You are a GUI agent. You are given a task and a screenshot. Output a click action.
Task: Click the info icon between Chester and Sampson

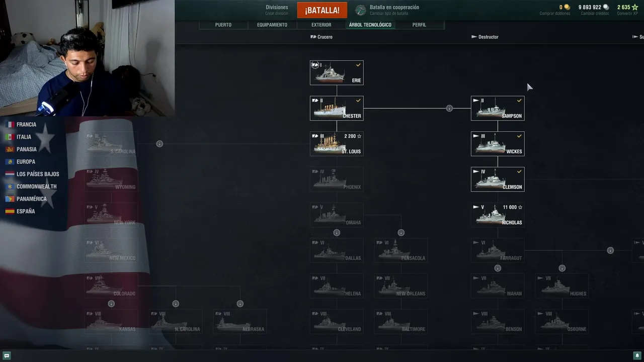point(449,108)
